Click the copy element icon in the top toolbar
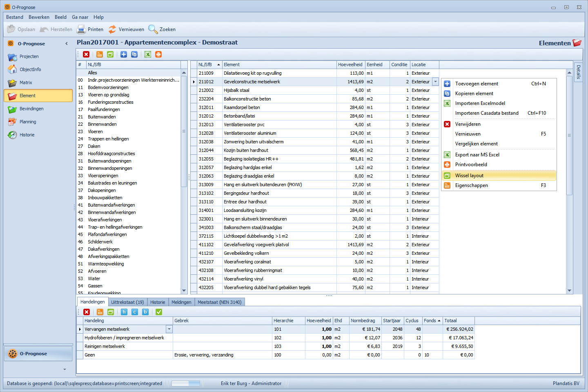The height and width of the screenshot is (392, 588). pyautogui.click(x=134, y=54)
